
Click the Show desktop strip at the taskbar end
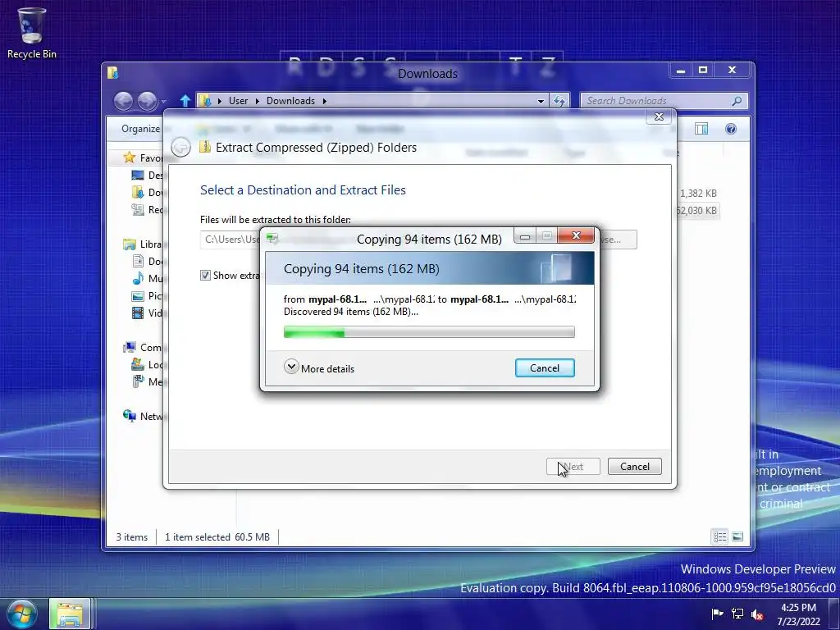(x=836, y=614)
